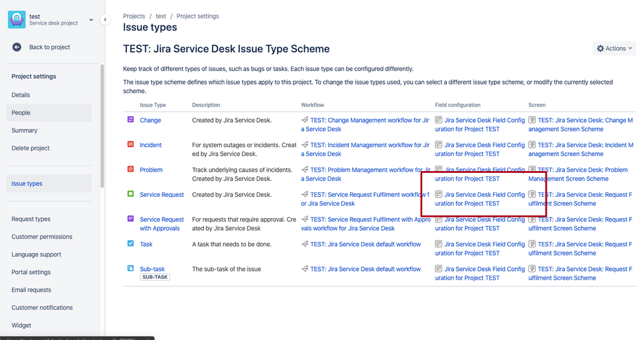The image size is (644, 340).
Task: Open the Task issue type
Action: [146, 245]
